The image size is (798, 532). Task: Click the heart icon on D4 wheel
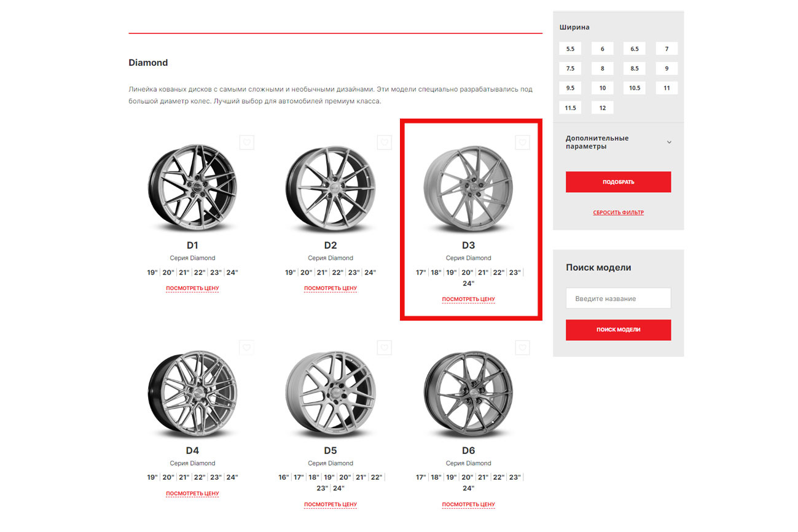tap(246, 348)
